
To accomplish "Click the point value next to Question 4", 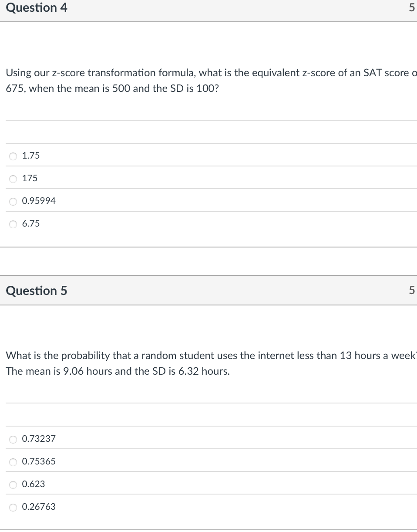I will 411,7.
